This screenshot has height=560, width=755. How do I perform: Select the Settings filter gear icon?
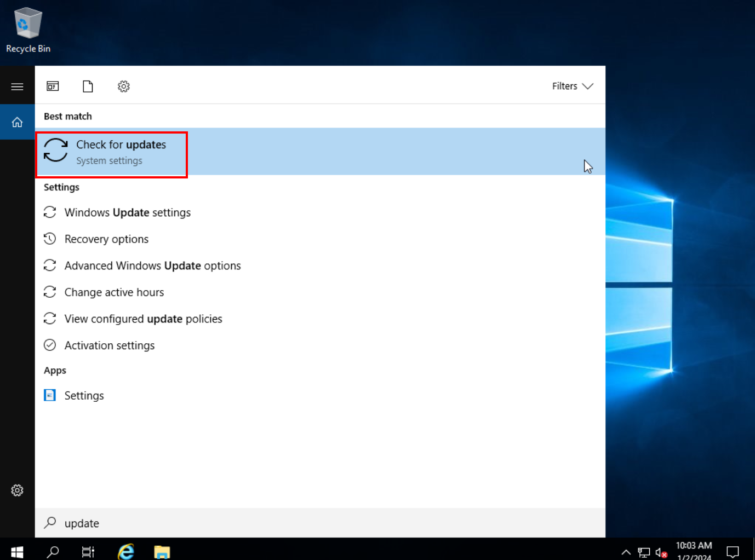124,86
